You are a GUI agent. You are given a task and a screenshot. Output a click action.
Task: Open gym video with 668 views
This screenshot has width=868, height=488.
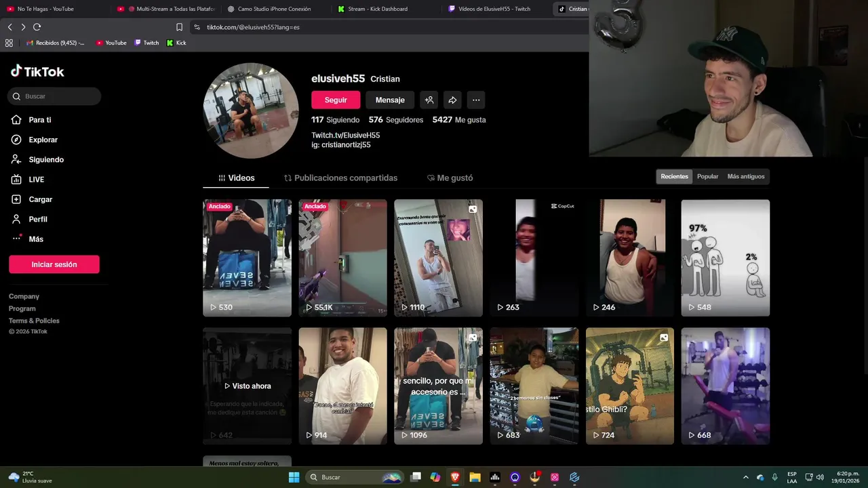pyautogui.click(x=726, y=386)
